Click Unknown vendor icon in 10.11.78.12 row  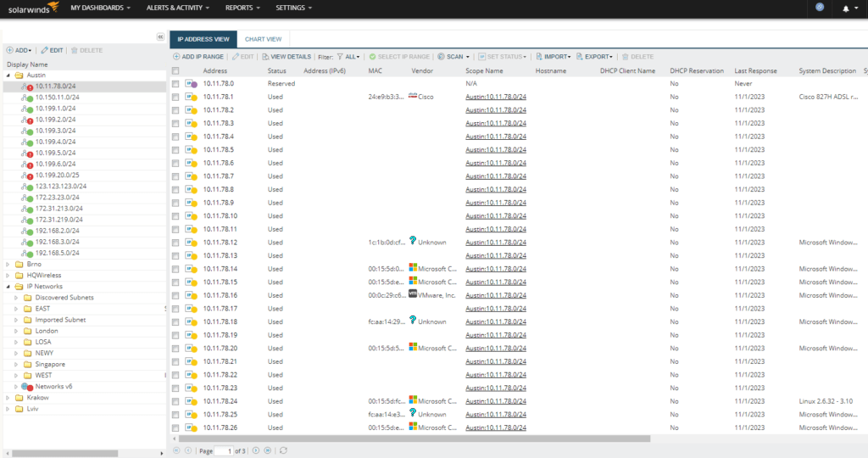coord(413,240)
